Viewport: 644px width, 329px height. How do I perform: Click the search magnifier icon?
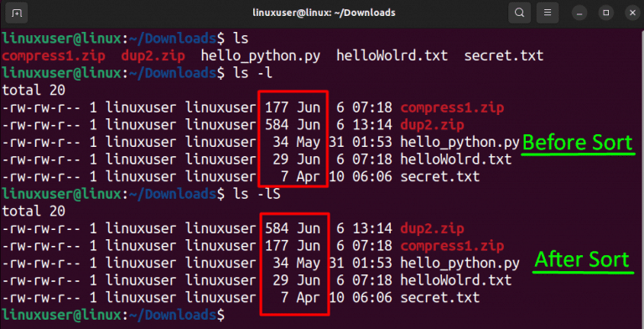click(x=519, y=13)
